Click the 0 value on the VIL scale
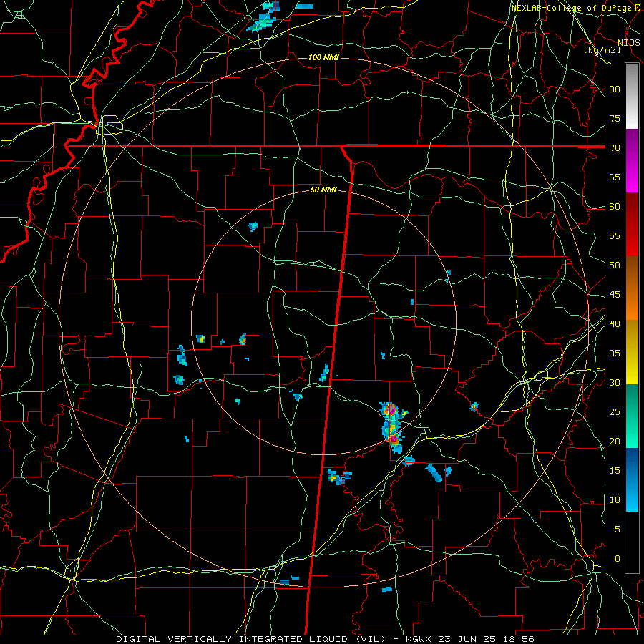This screenshot has width=644, height=644. coord(618,559)
